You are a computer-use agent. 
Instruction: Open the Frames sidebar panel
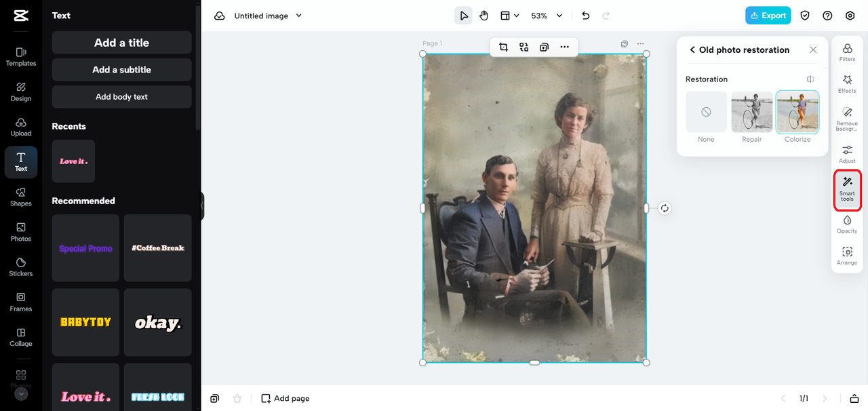pyautogui.click(x=21, y=302)
